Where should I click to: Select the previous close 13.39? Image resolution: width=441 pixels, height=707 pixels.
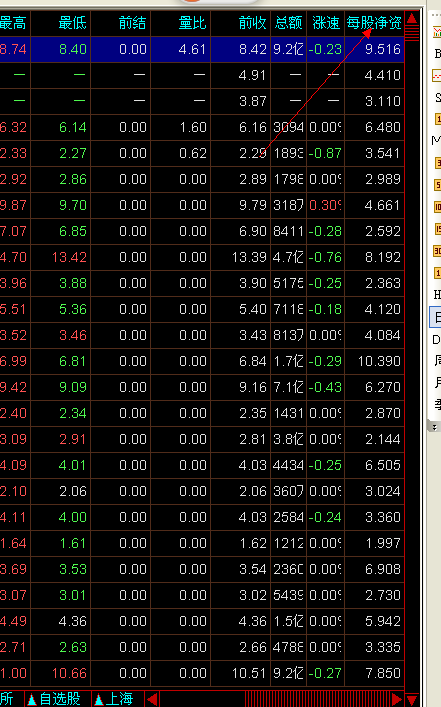point(249,257)
